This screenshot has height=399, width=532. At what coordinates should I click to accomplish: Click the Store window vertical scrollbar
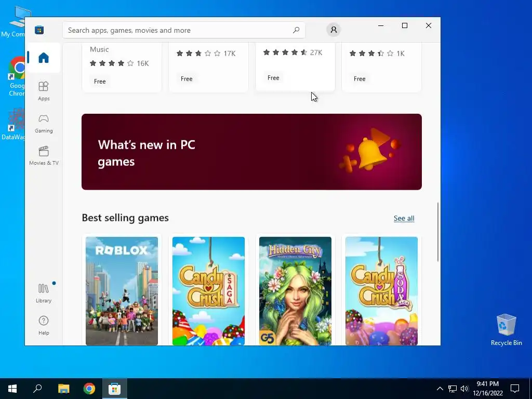(x=437, y=232)
